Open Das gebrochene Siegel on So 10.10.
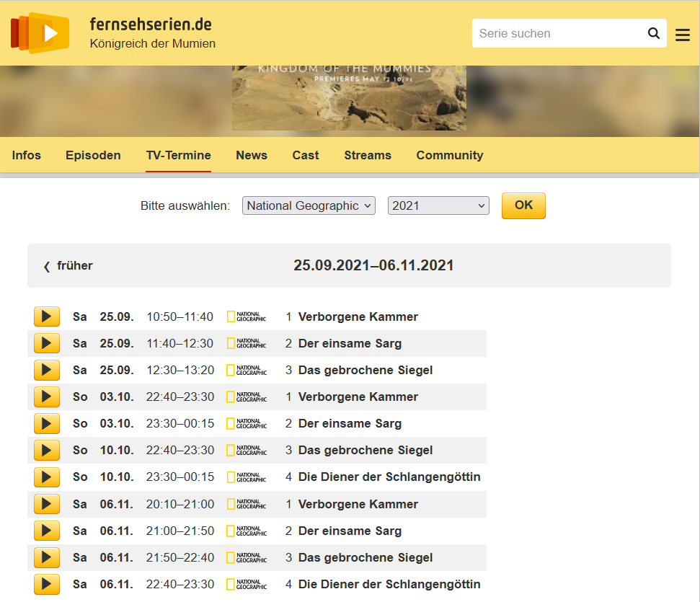Image resolution: width=700 pixels, height=602 pixels. (x=365, y=450)
